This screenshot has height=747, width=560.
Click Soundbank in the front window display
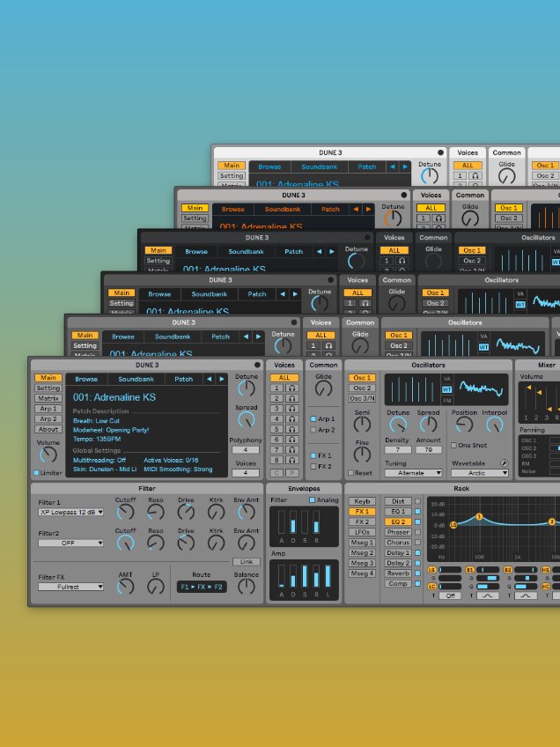[x=136, y=379]
